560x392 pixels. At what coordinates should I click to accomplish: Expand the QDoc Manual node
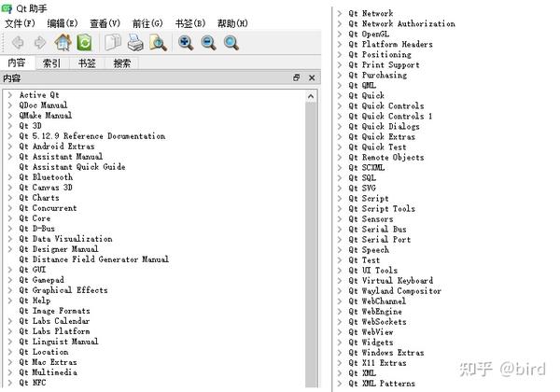pyautogui.click(x=10, y=105)
